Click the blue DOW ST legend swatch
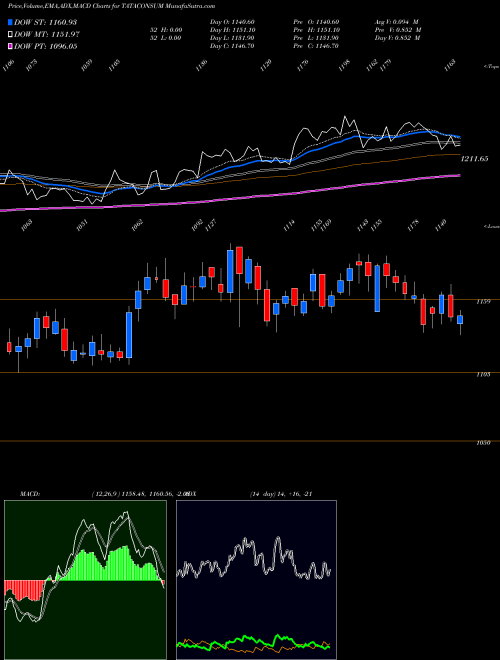 (10, 22)
